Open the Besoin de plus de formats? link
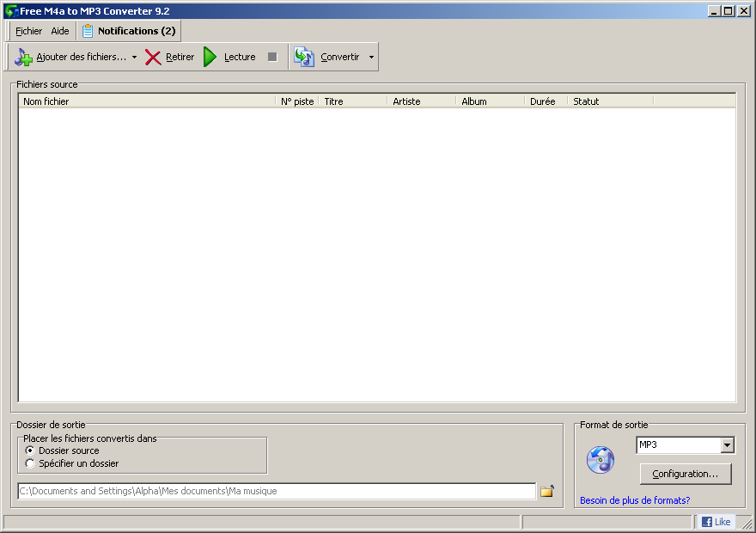Screen dimensions: 756x533 pyautogui.click(x=635, y=500)
